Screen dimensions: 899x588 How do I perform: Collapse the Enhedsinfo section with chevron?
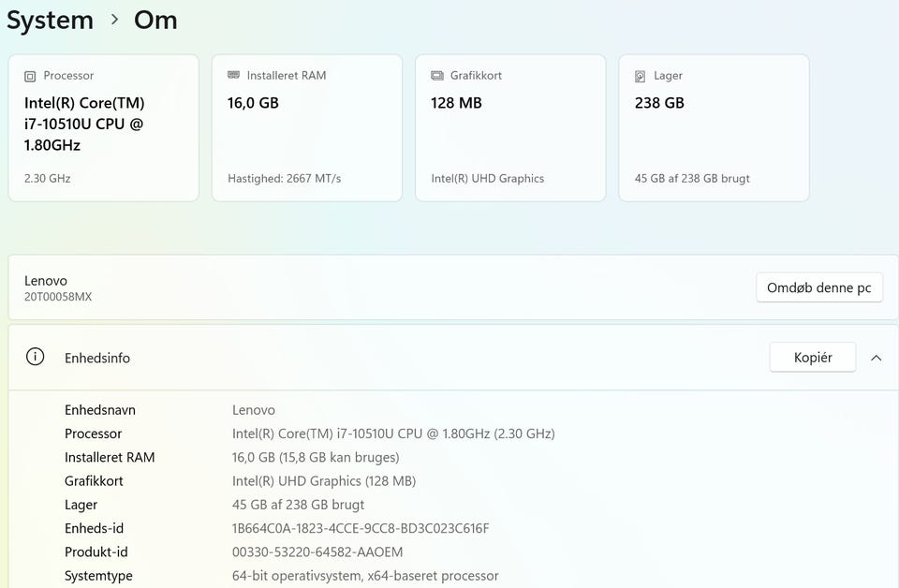[877, 358]
